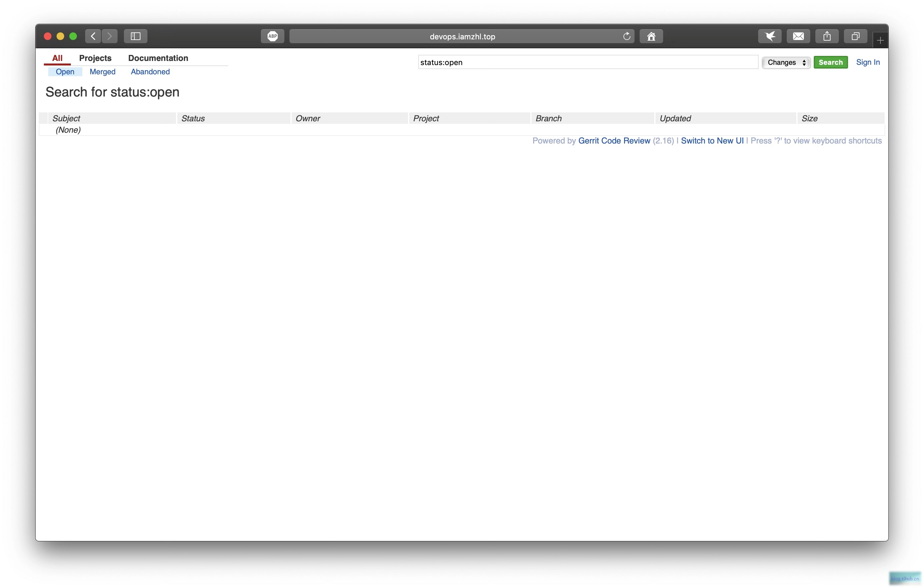Viewport: 924px width, 588px height.
Task: Open the Documentation menu tab
Action: pos(158,58)
